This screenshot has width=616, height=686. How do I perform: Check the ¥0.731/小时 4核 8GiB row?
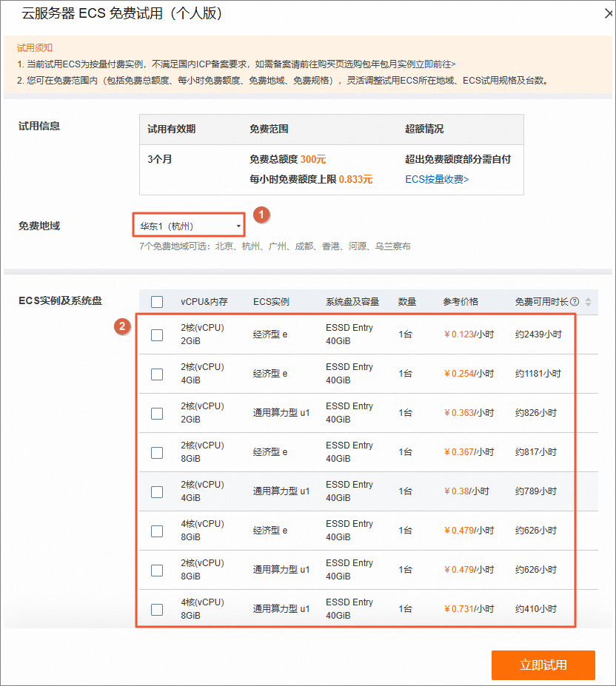point(157,610)
